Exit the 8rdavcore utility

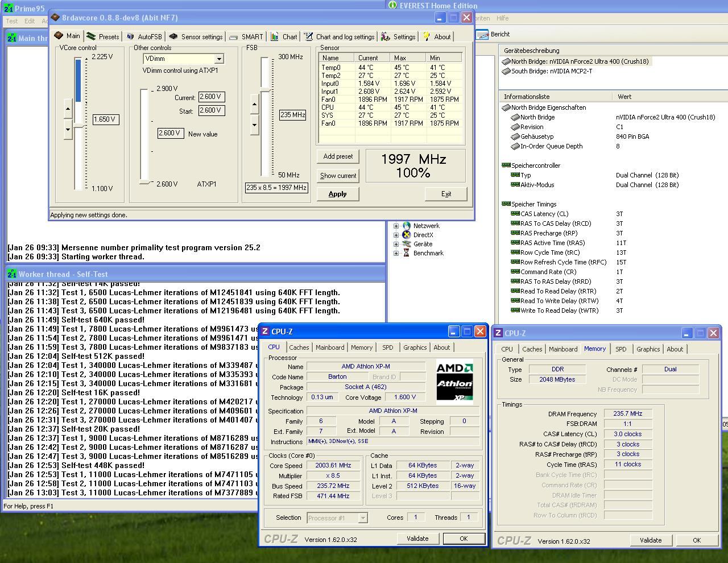[x=446, y=194]
